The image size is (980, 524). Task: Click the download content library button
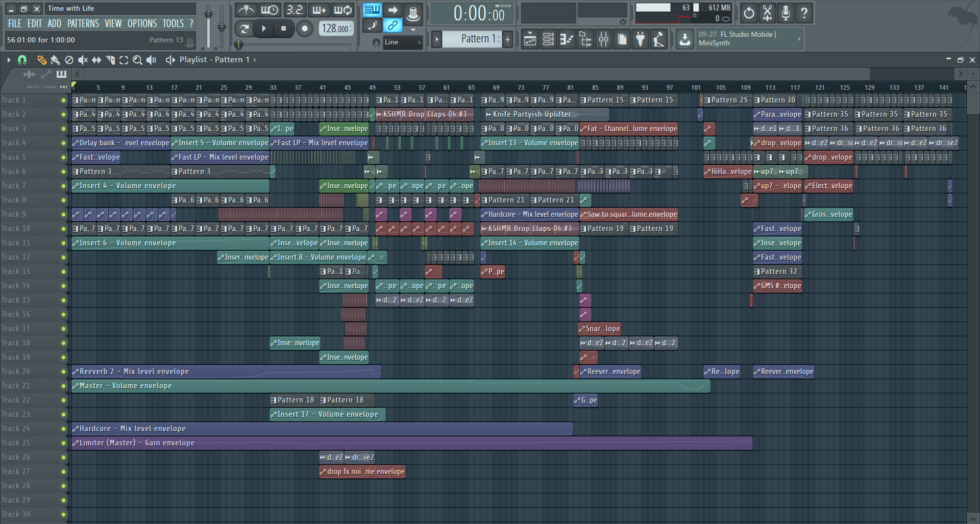685,39
